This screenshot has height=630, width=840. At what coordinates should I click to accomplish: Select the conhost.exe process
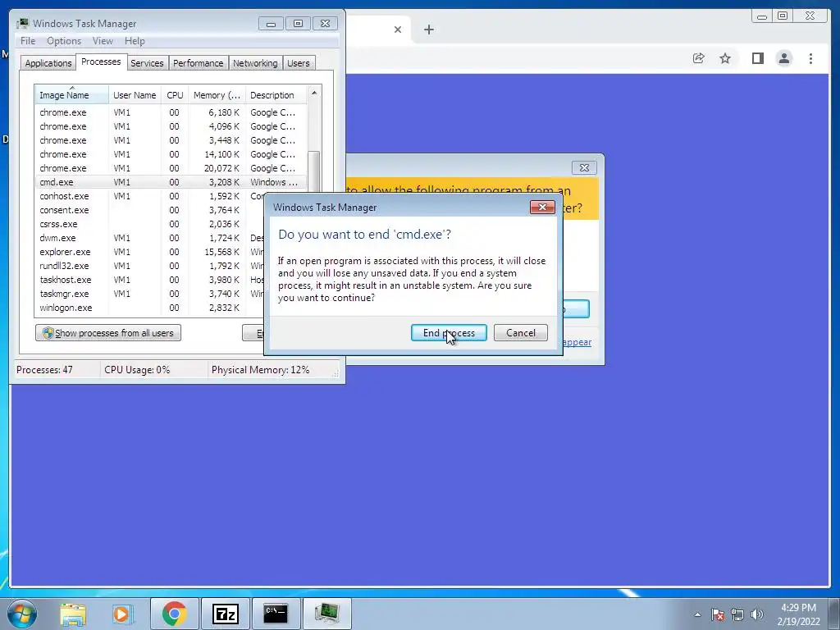[x=171, y=196]
